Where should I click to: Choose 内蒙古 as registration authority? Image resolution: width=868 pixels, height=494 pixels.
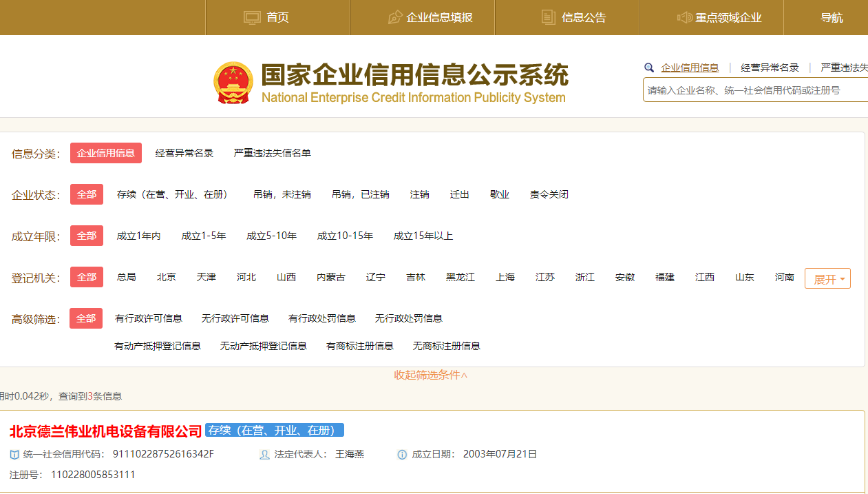(x=331, y=277)
